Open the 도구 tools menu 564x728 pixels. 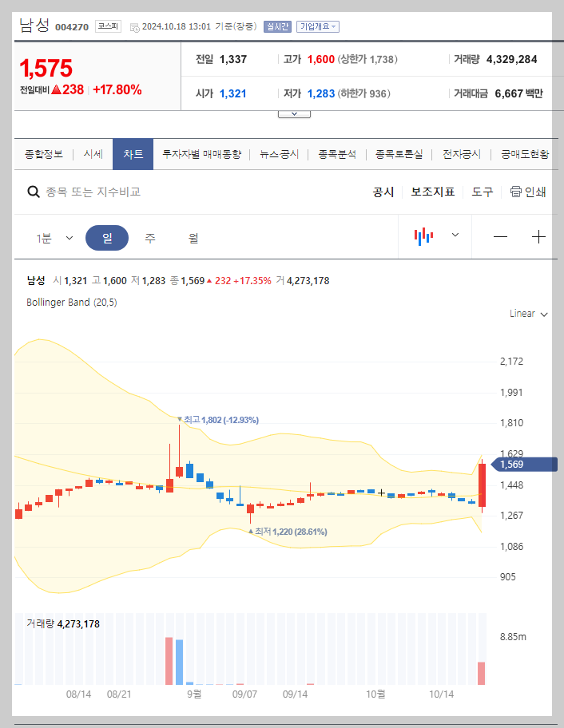tap(481, 192)
